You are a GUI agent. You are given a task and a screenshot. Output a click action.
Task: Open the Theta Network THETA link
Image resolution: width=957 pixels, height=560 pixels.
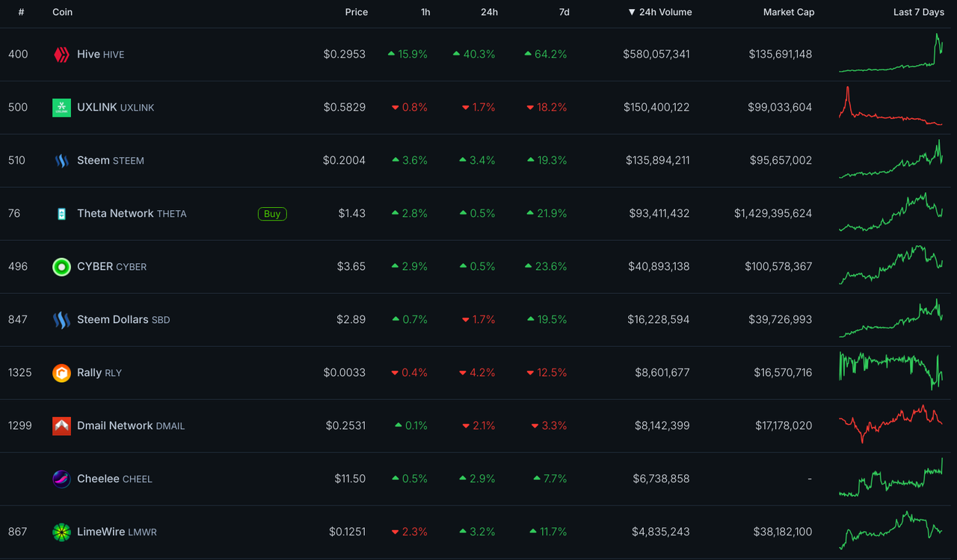132,214
